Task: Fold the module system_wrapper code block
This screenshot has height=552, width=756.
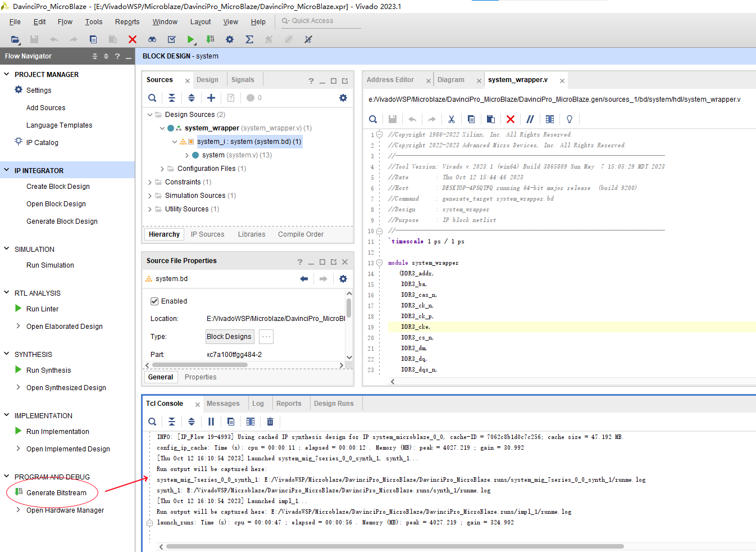Action: pos(379,263)
